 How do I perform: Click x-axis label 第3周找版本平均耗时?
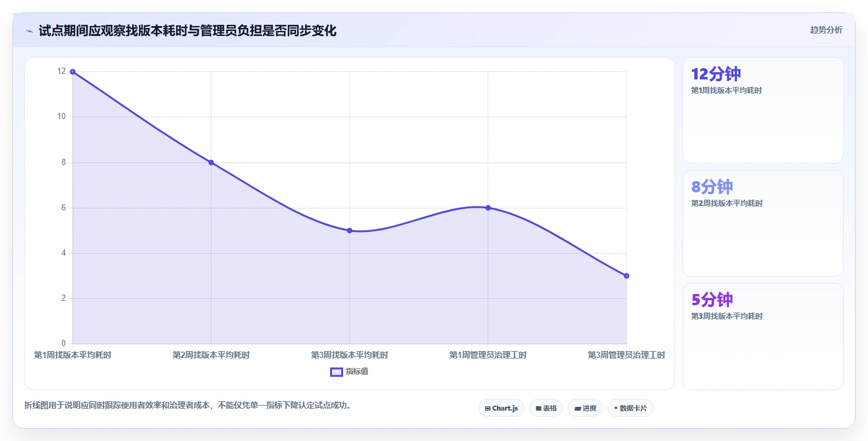click(349, 355)
